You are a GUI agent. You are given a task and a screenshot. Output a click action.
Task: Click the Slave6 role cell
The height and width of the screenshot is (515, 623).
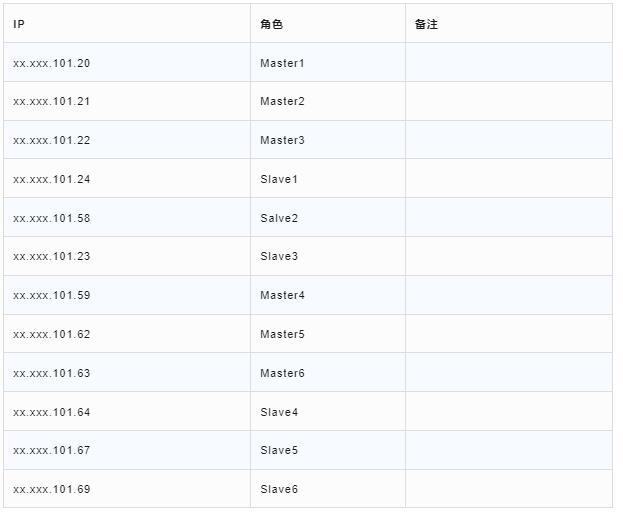(279, 490)
